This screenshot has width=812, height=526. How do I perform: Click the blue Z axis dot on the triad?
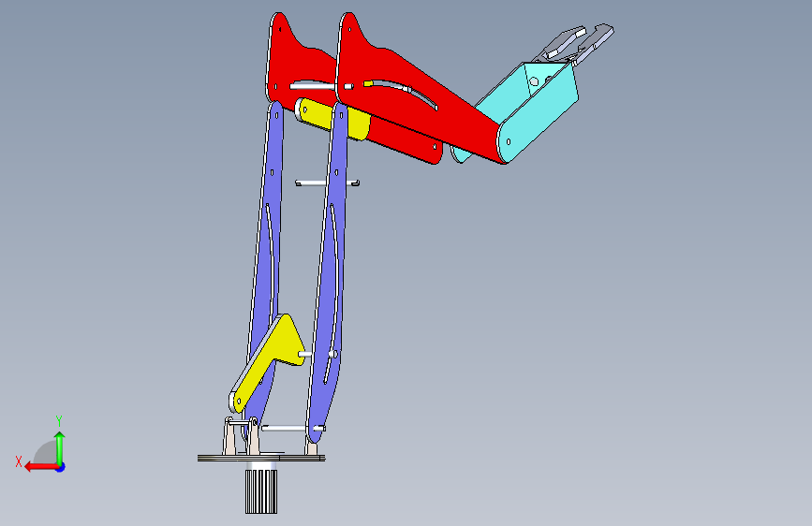(61, 467)
